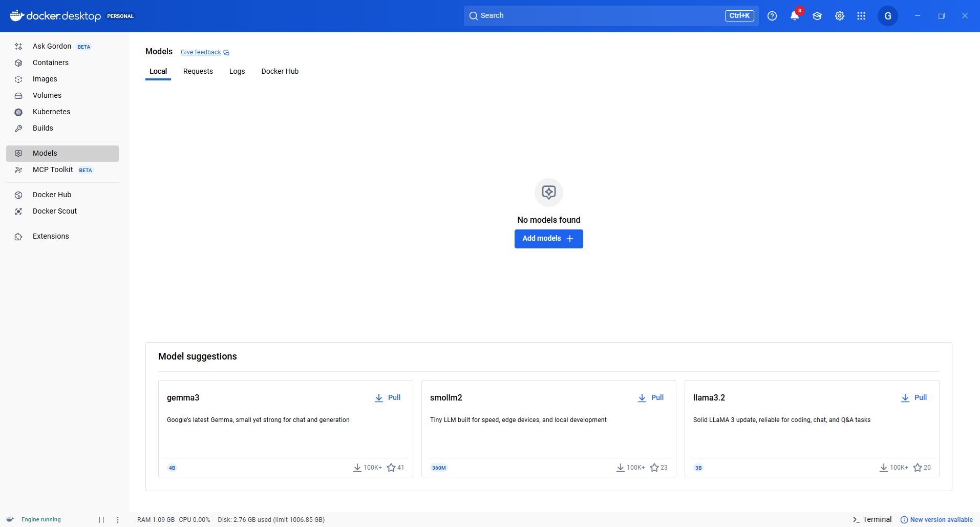Click the Docker Hub sidebar icon
Screen dimensions: 980x527
(x=18, y=195)
